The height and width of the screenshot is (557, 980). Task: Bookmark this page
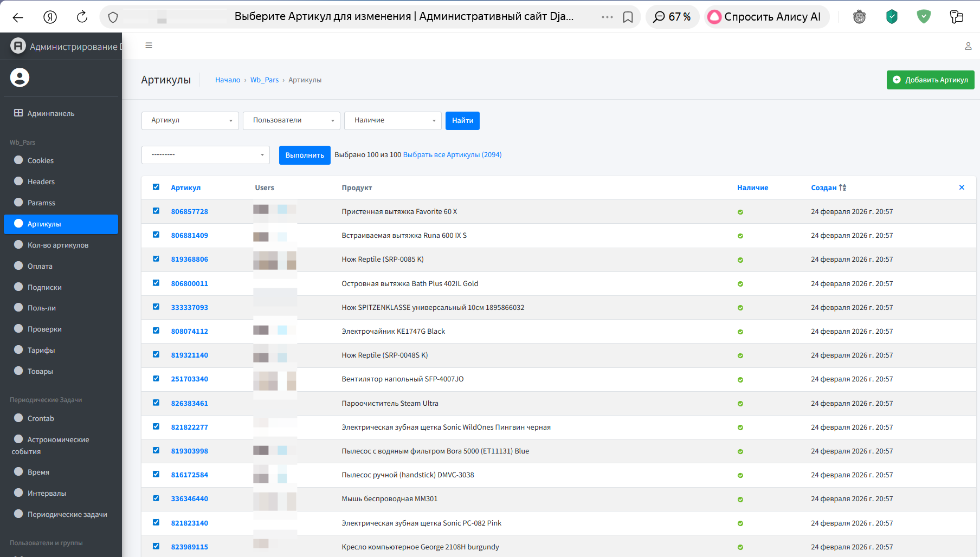point(628,17)
